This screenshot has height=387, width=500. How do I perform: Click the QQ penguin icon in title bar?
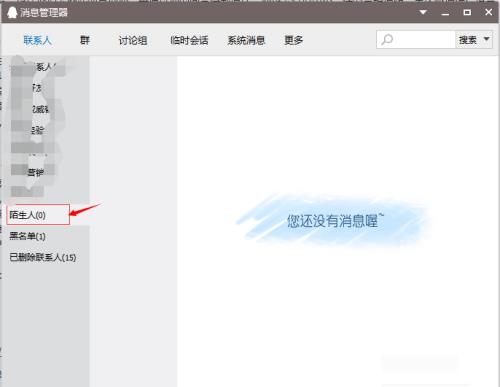[12, 13]
